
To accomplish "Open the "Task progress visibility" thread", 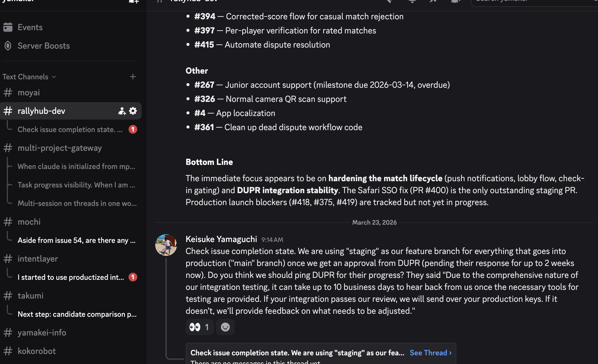I will coord(76,185).
